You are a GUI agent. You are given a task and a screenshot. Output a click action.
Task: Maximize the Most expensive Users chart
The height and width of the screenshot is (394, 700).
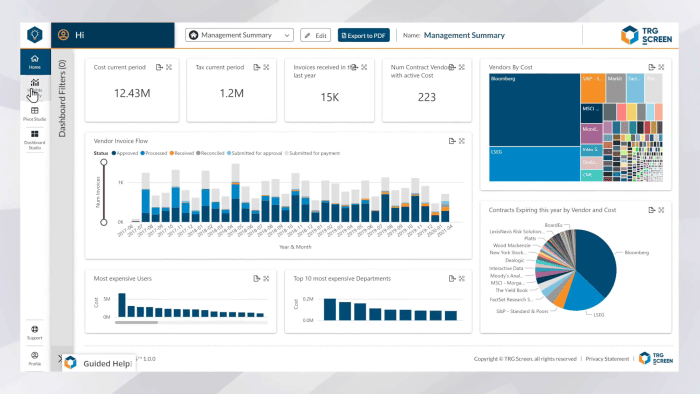click(x=267, y=278)
